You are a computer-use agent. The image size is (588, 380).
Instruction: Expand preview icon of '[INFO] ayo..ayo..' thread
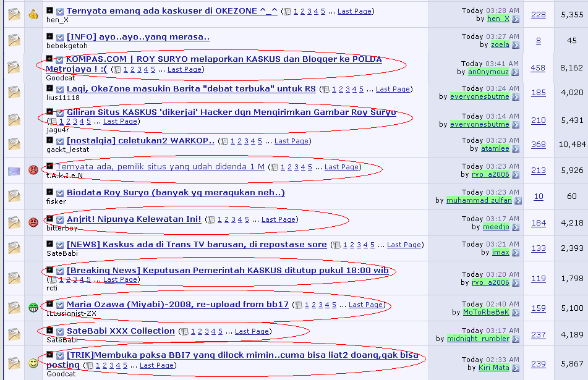click(x=49, y=36)
